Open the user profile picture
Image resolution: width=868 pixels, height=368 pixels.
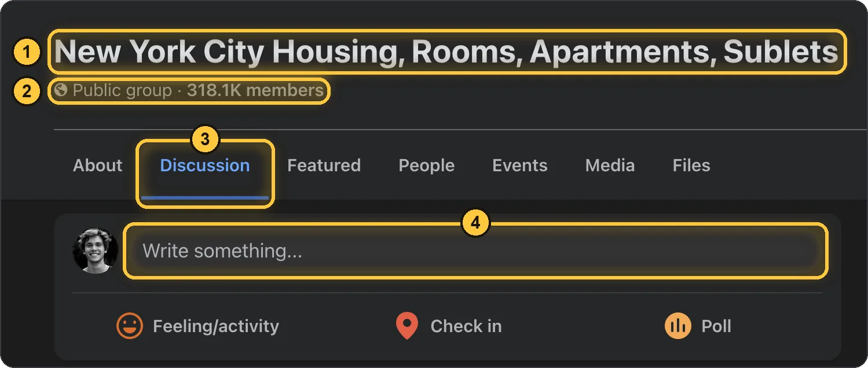[96, 251]
